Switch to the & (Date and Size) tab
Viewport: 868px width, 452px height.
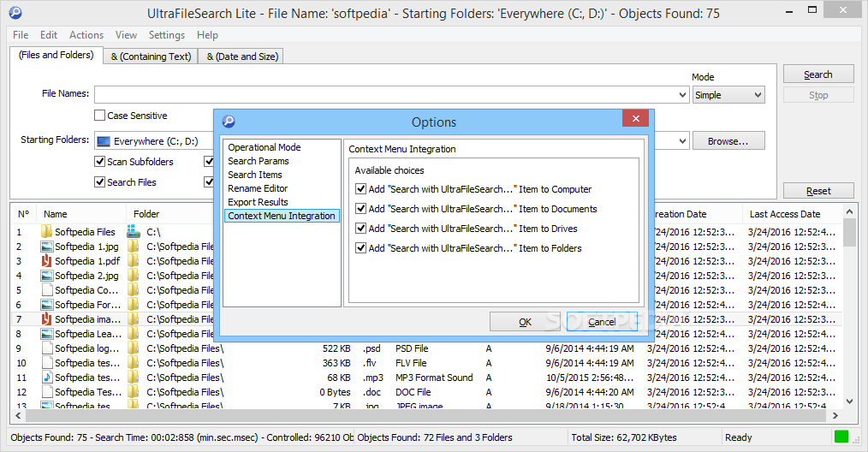(x=242, y=56)
